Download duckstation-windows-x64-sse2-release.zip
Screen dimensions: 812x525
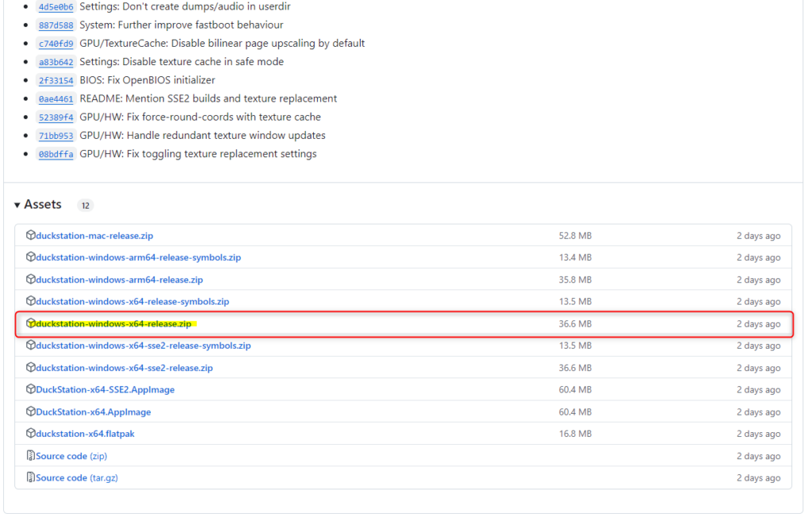124,368
